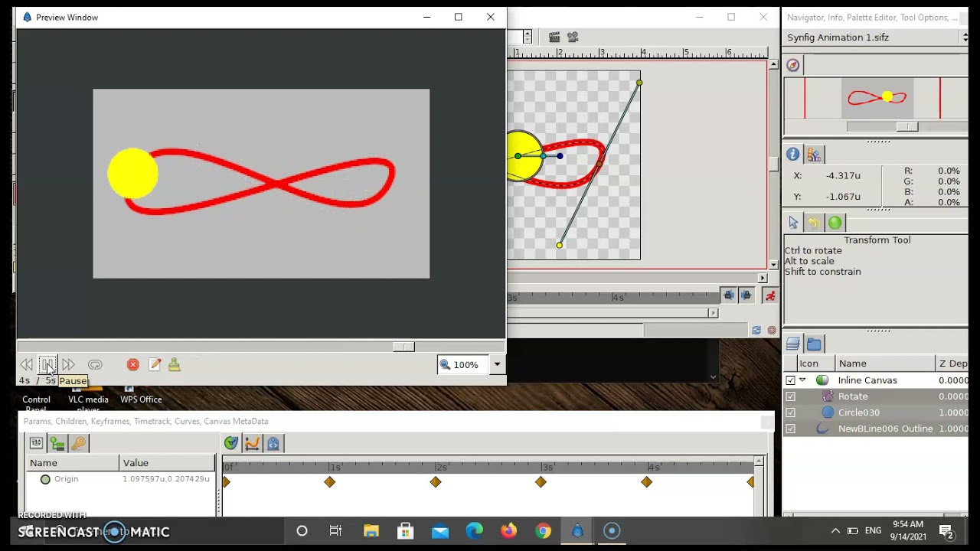Open the Timetrack panel tab icon
Image resolution: width=980 pixels, height=551 pixels.
pos(231,443)
